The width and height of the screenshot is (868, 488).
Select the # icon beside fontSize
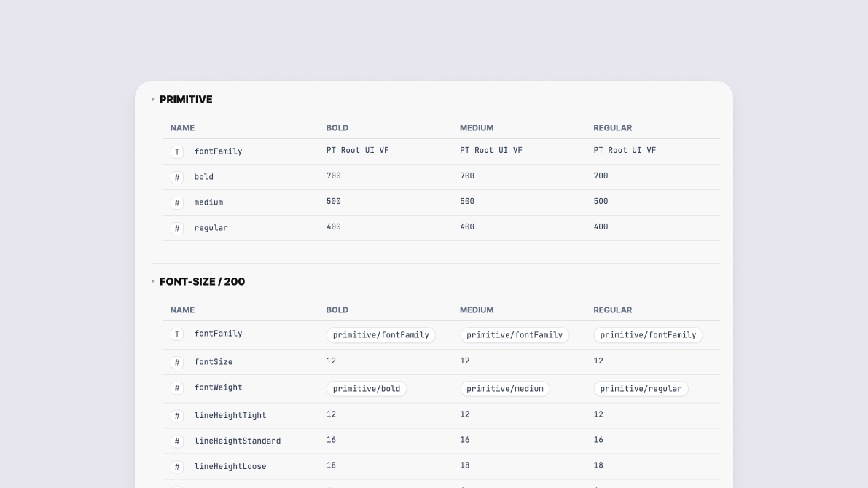(x=177, y=362)
